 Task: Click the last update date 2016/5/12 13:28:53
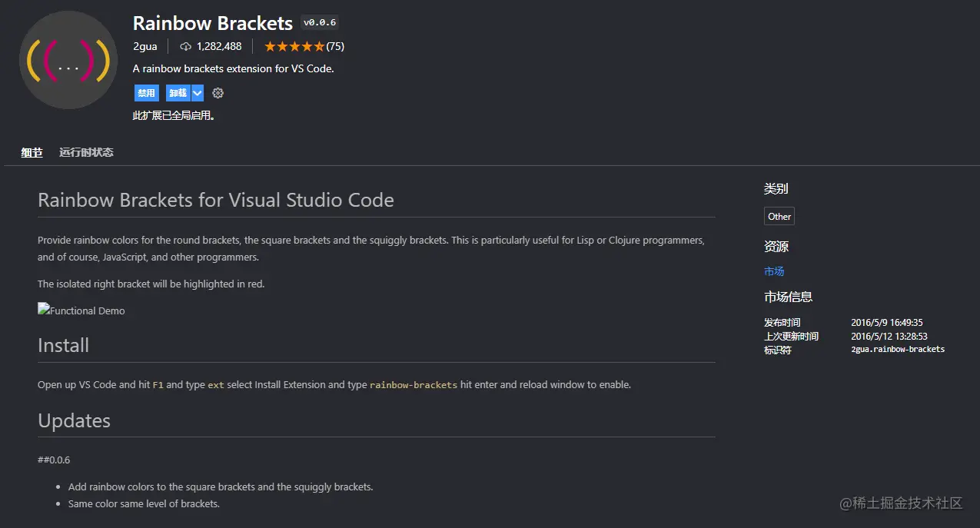(x=889, y=336)
